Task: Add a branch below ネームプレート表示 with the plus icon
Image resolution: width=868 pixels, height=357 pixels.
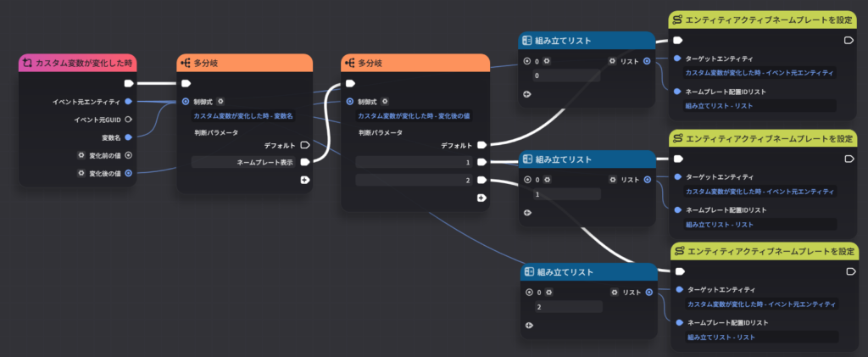Action: (304, 180)
